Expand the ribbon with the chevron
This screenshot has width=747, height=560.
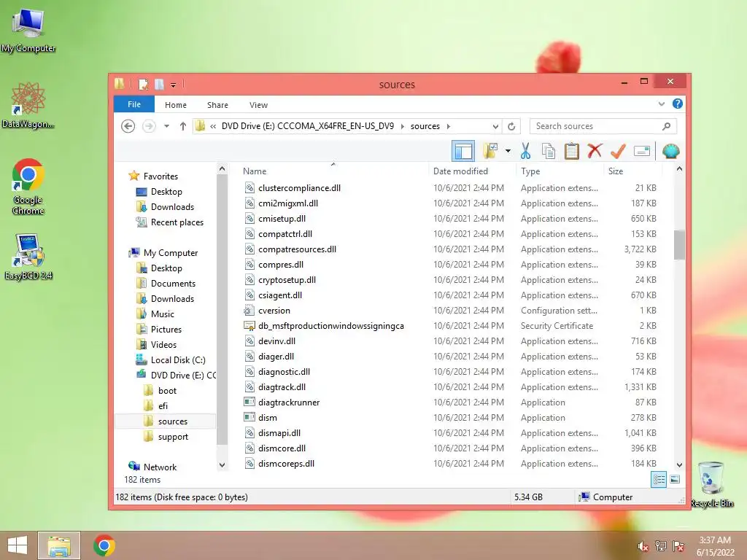coord(661,104)
